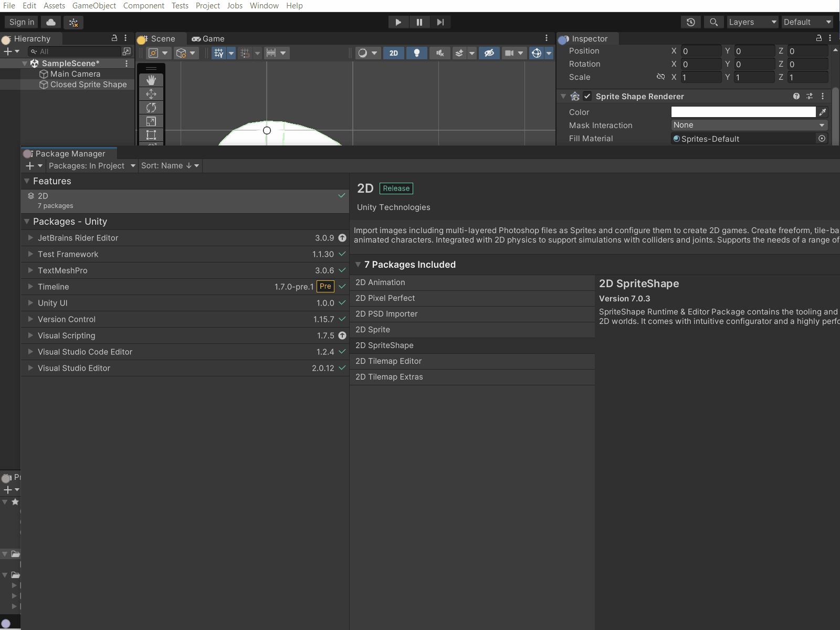
Task: Select the Rotate tool
Action: [x=152, y=108]
